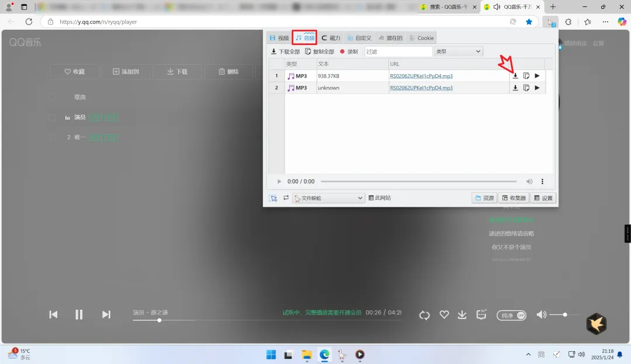The width and height of the screenshot is (631, 364).
Task: Click the 复制全部 copy-all button
Action: pos(320,51)
